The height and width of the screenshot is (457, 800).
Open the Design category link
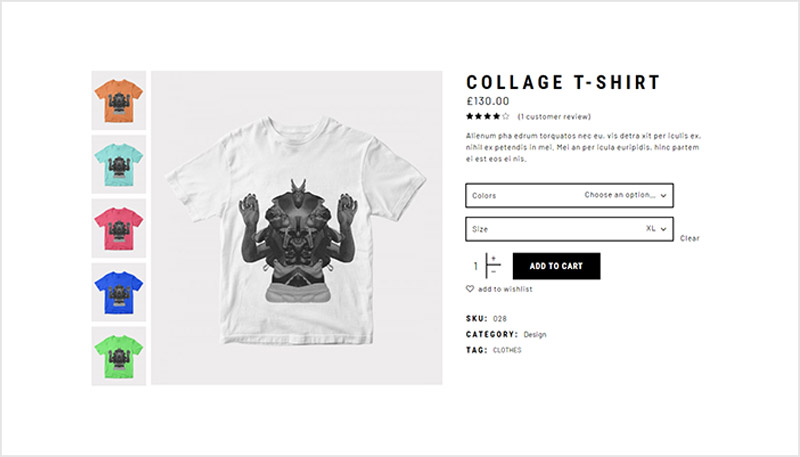pos(535,335)
